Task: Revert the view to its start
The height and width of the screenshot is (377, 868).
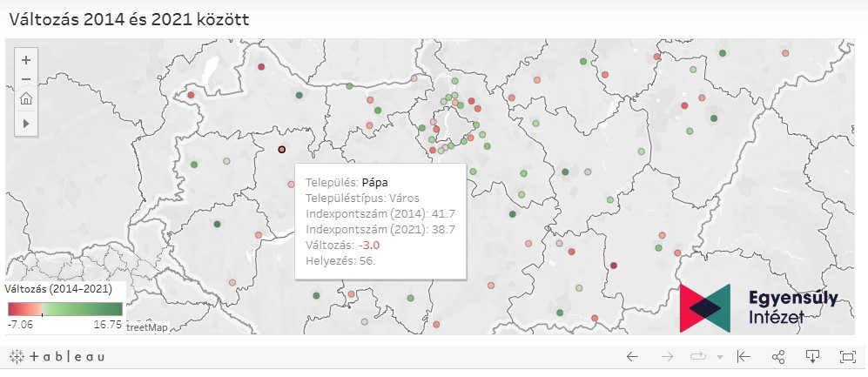Action: coord(744,356)
